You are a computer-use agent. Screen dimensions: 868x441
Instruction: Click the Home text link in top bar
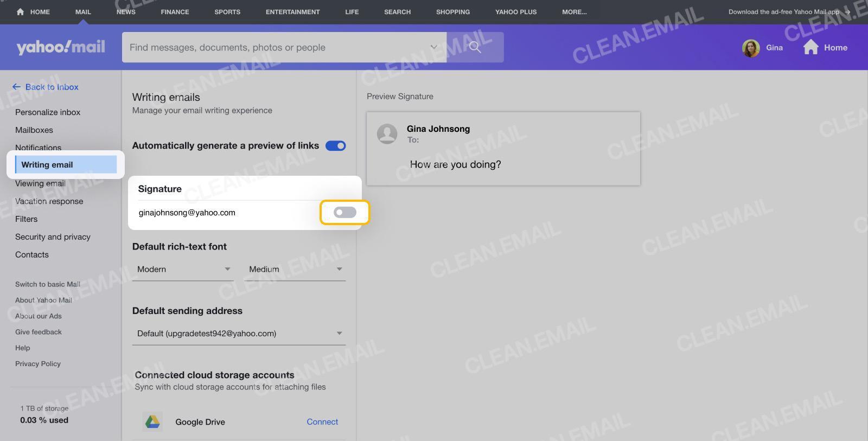(40, 12)
